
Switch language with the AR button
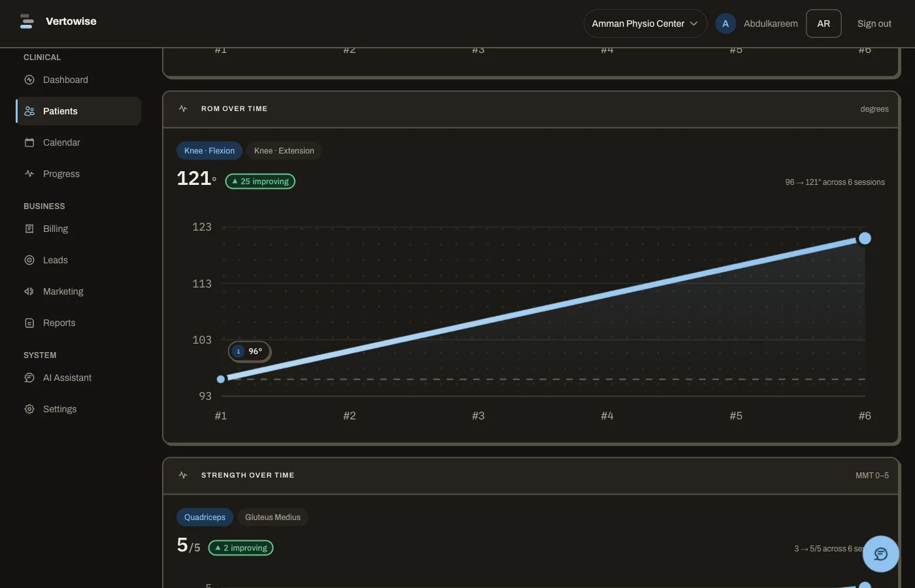pyautogui.click(x=823, y=24)
